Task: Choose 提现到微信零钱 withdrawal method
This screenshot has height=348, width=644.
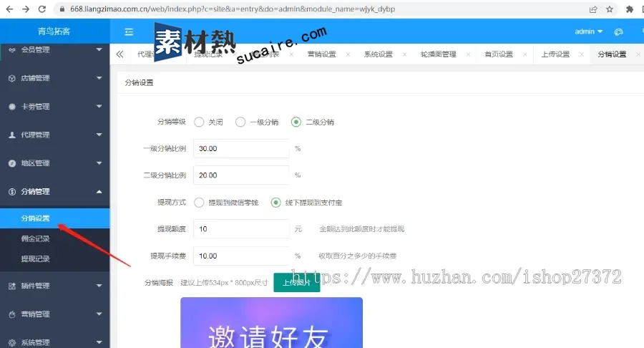Action: 199,203
